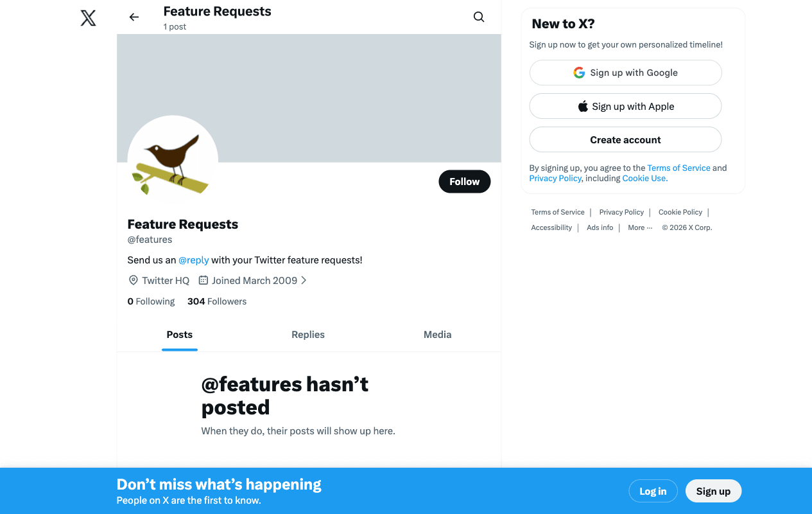Open the @reply link in the bio
This screenshot has height=514, width=812.
[x=193, y=260]
